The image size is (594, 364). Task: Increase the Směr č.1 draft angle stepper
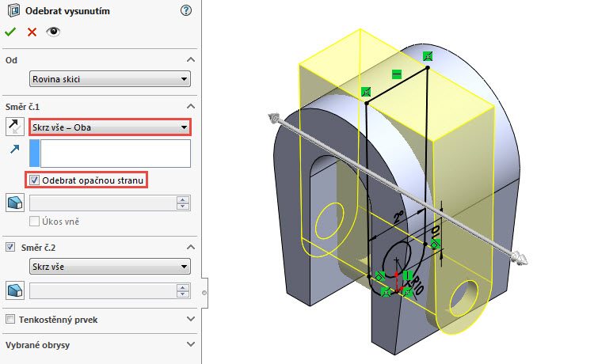[183, 199]
